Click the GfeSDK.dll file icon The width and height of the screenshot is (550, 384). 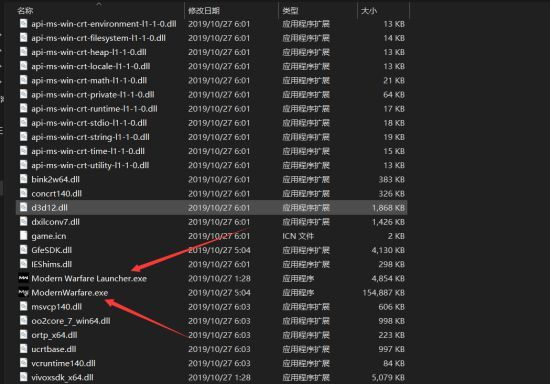pos(24,250)
